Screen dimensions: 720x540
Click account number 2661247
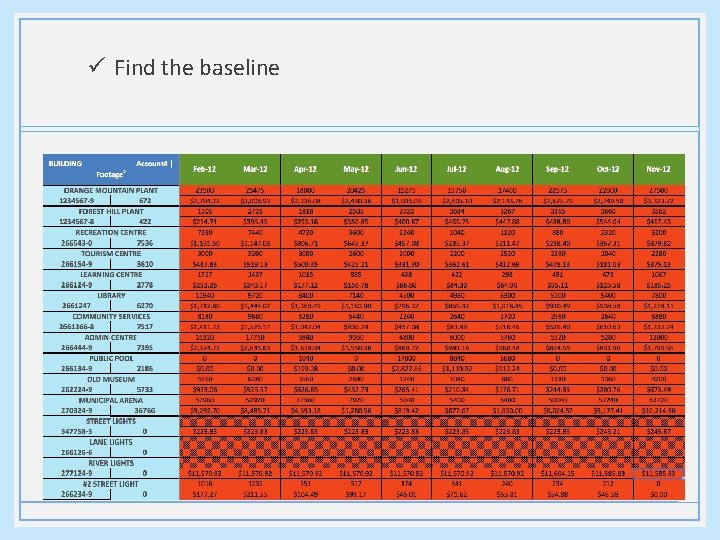click(x=77, y=306)
